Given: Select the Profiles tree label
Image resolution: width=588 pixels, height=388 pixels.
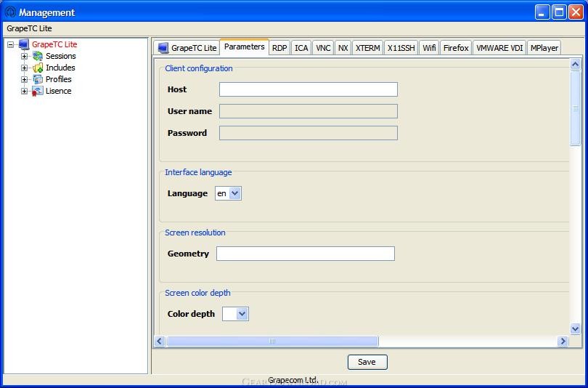Looking at the screenshot, I should tap(59, 79).
